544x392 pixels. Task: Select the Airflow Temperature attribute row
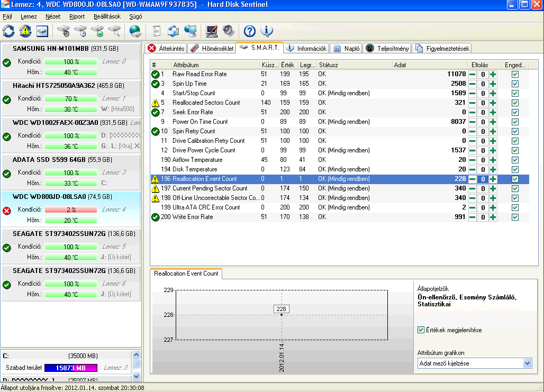[340, 160]
